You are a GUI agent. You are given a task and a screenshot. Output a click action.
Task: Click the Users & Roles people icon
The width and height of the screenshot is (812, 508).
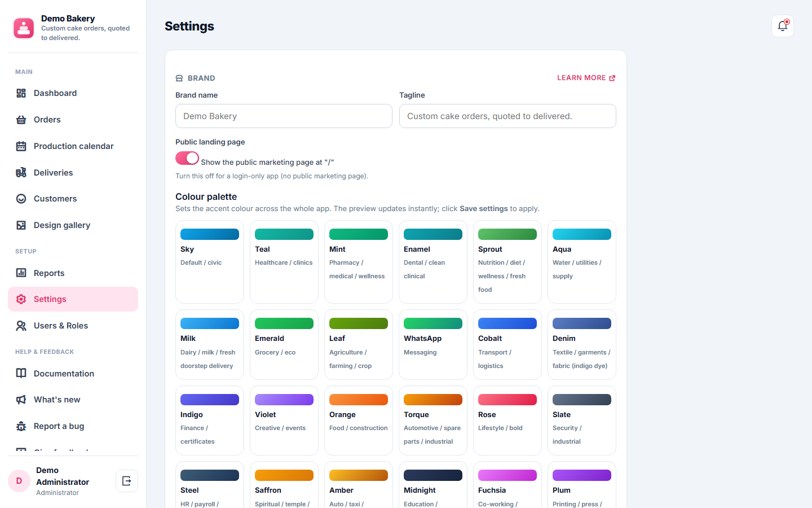click(x=21, y=326)
